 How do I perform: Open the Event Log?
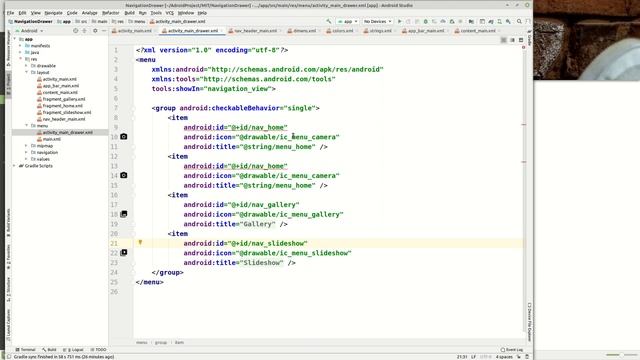pos(512,350)
